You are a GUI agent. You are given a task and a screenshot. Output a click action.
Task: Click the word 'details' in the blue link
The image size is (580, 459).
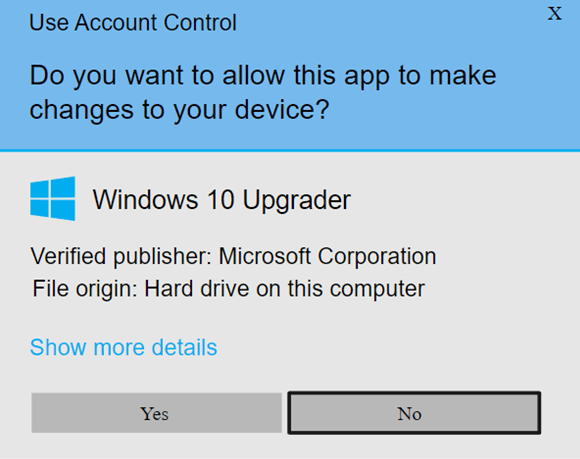pos(184,347)
